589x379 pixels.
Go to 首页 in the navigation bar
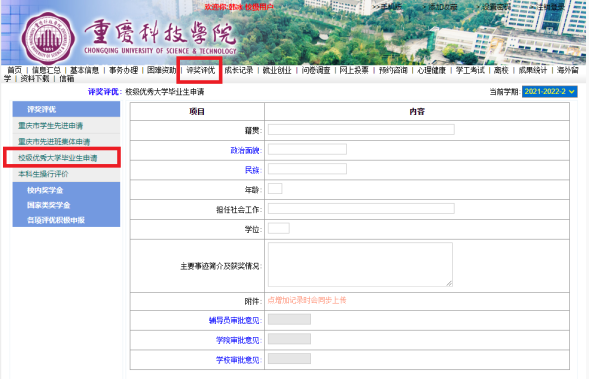click(x=15, y=70)
